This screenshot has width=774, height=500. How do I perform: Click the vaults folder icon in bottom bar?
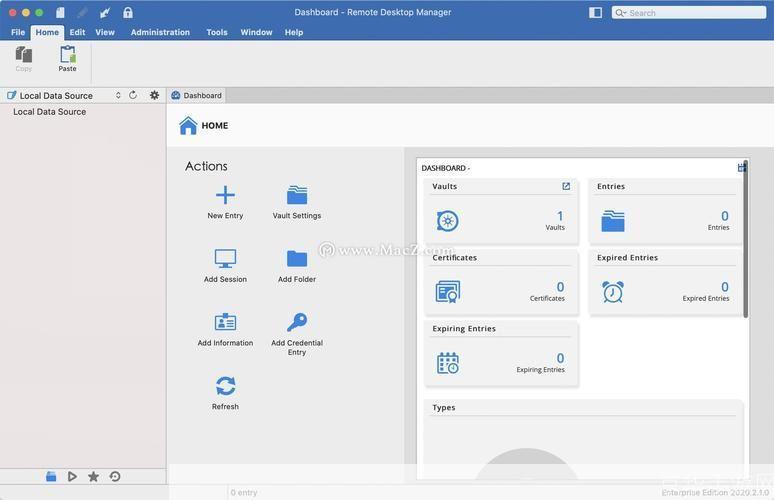51,476
